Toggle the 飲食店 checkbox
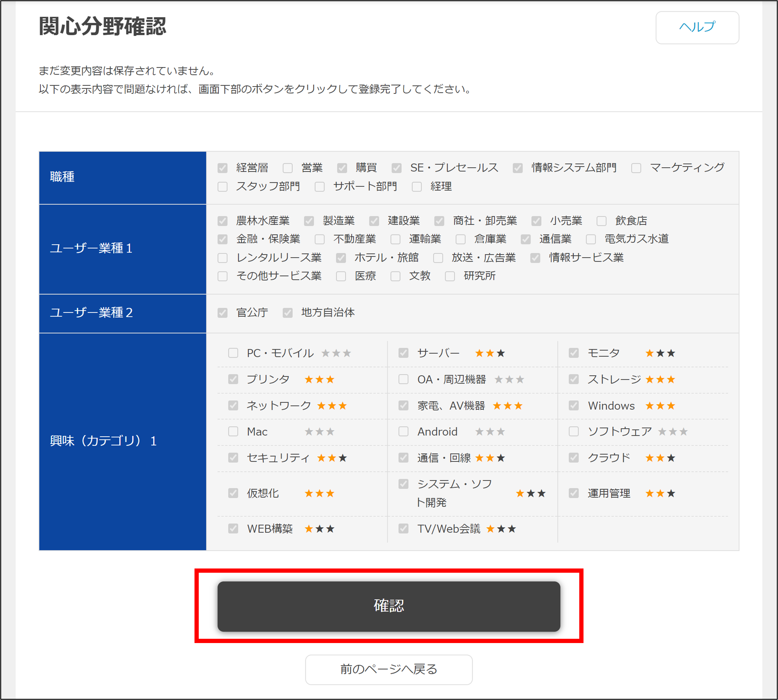 601,221
